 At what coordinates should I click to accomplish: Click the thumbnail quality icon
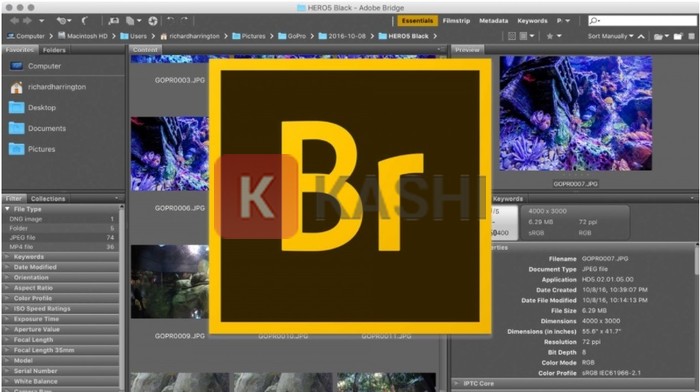pyautogui.click(x=512, y=36)
